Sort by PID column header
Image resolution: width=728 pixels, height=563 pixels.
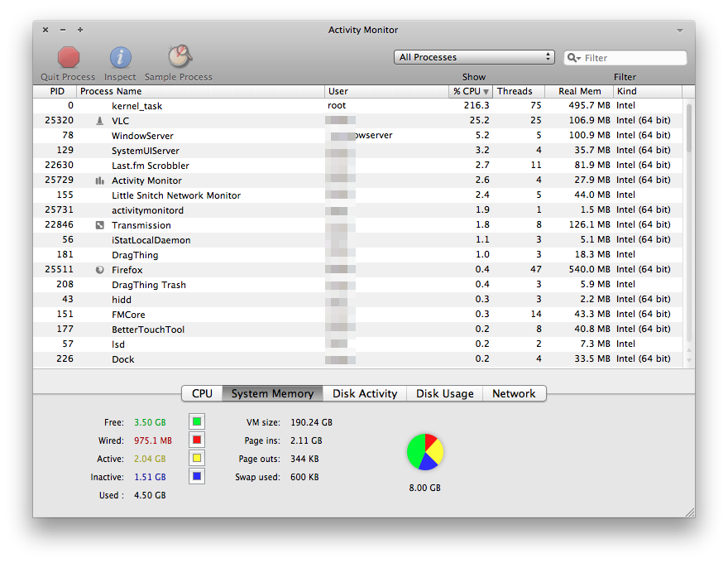coord(55,91)
